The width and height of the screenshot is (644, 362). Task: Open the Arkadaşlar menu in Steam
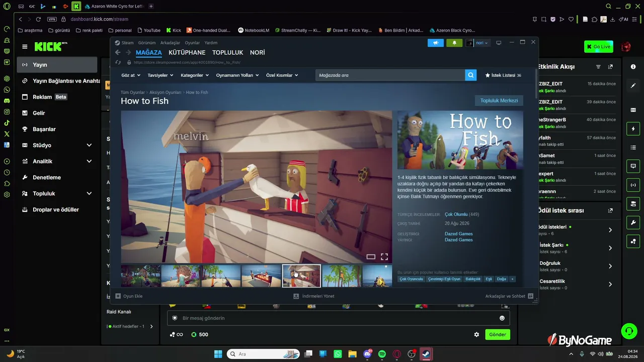pyautogui.click(x=170, y=43)
